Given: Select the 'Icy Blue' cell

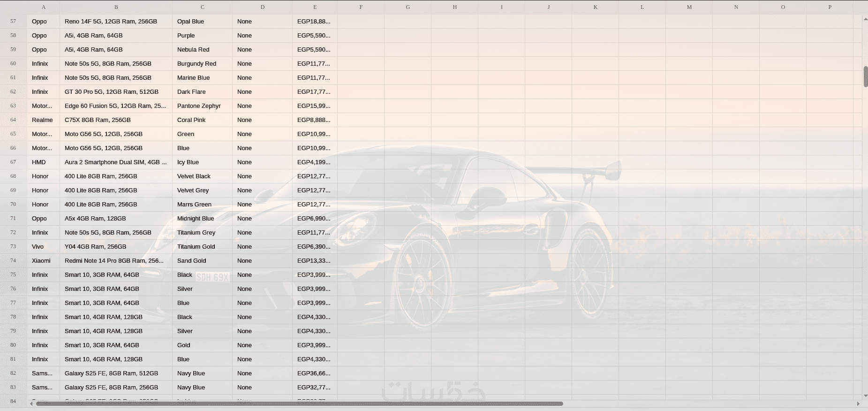Looking at the screenshot, I should (203, 162).
